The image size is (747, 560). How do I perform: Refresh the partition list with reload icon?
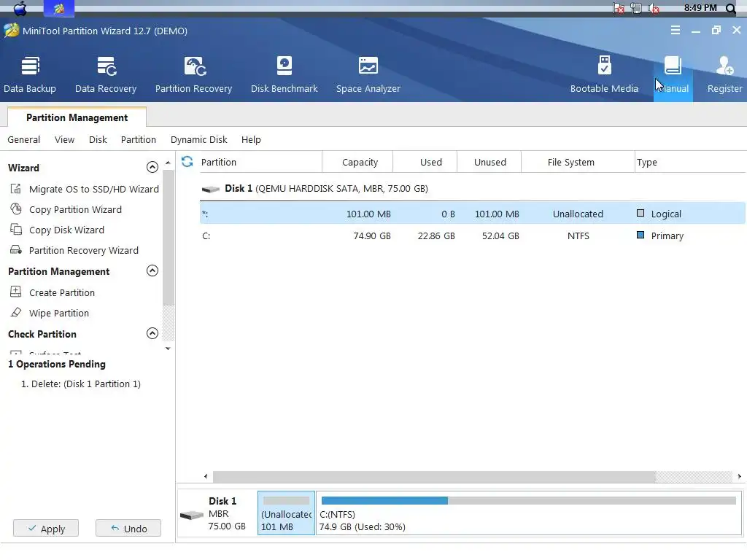point(187,162)
